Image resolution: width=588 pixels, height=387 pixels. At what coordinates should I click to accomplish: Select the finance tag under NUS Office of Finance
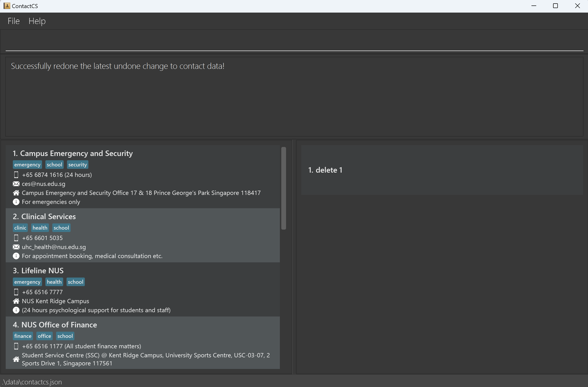(23, 336)
